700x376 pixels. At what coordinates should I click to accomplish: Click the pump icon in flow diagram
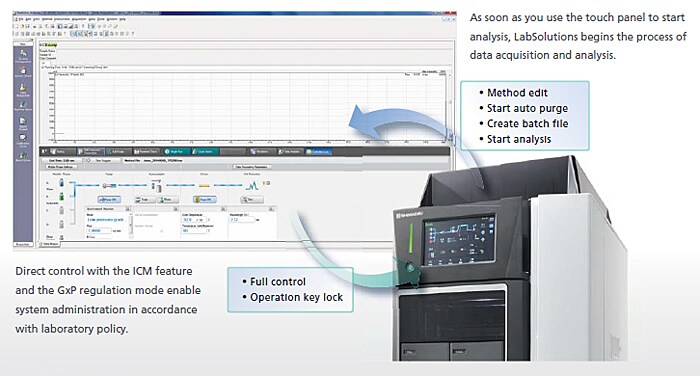pos(109,185)
